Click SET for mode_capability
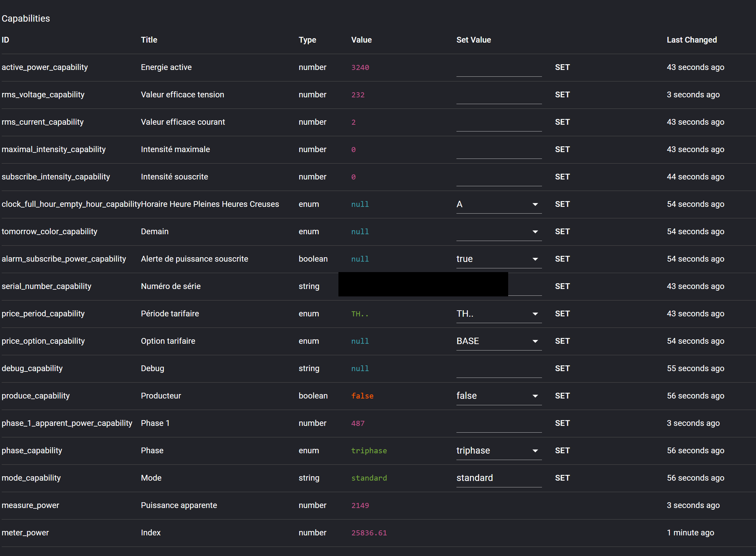The height and width of the screenshot is (556, 756). [x=562, y=478]
